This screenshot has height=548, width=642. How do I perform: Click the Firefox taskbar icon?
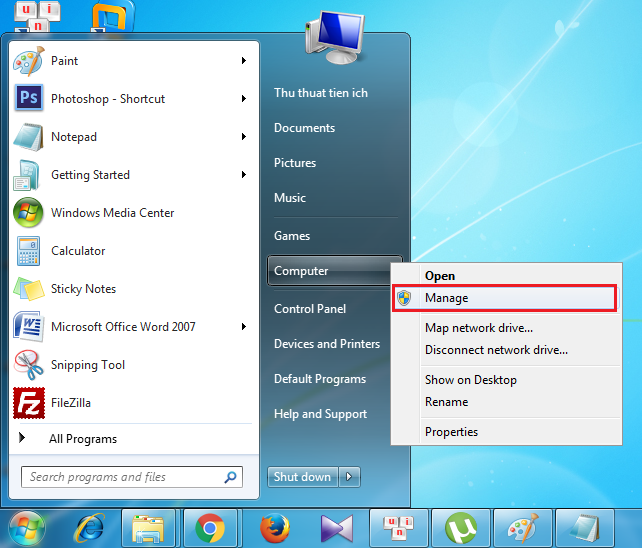272,527
